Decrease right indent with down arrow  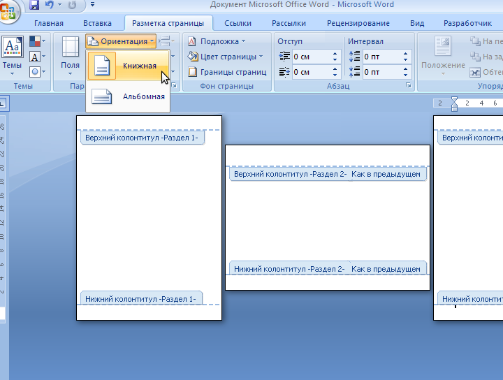tap(335, 75)
